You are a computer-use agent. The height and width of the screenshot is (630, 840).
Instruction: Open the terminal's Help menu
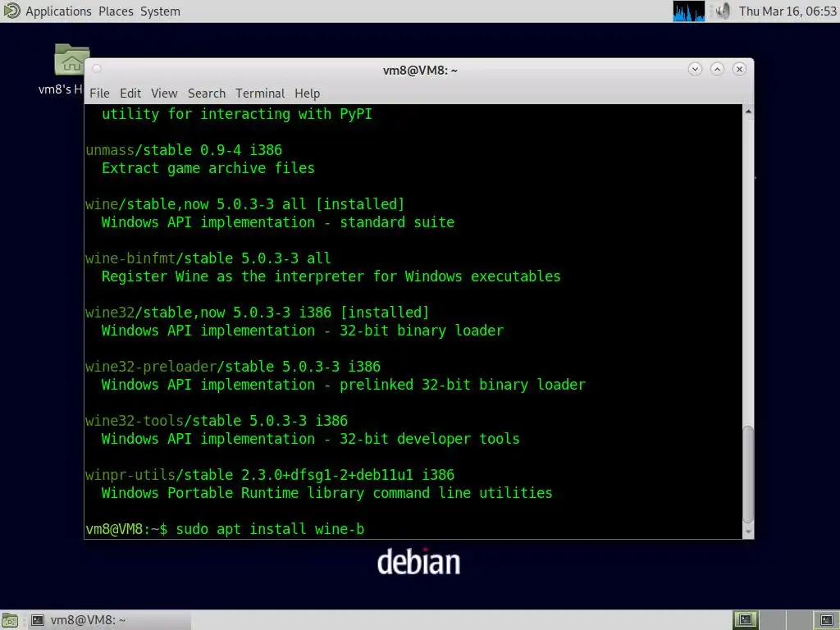tap(308, 94)
